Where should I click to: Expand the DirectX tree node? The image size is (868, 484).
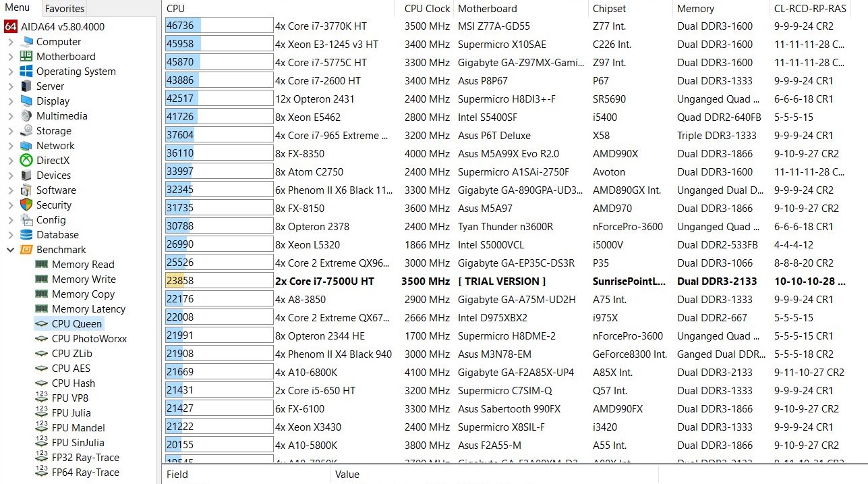[x=10, y=161]
